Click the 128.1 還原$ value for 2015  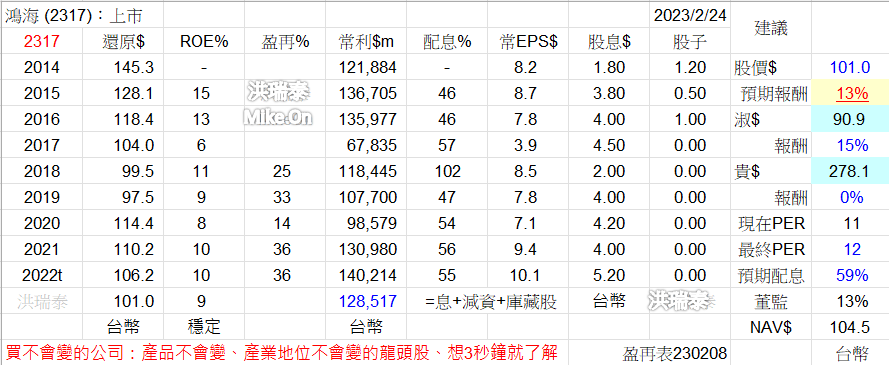click(134, 94)
